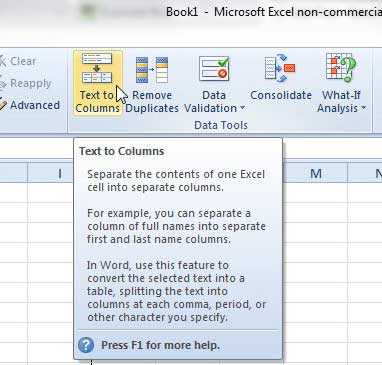
Task: Open the Data Validation tool
Action: [214, 84]
